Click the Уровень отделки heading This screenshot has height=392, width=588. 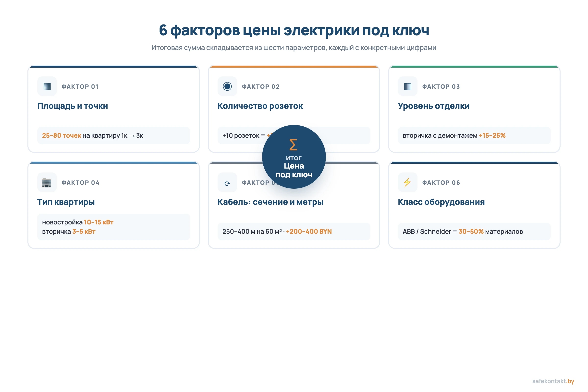[434, 106]
